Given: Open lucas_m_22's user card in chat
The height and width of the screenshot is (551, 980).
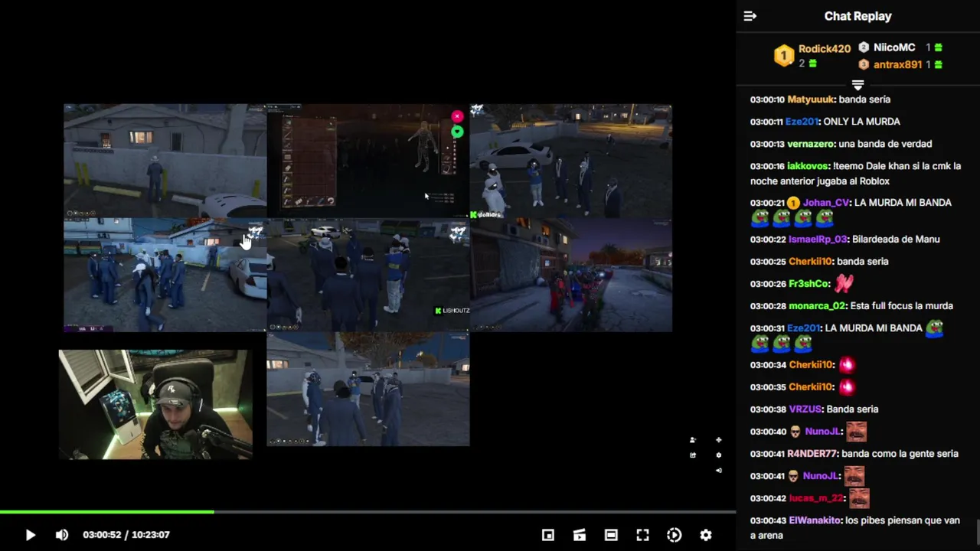Looking at the screenshot, I should coord(816,498).
